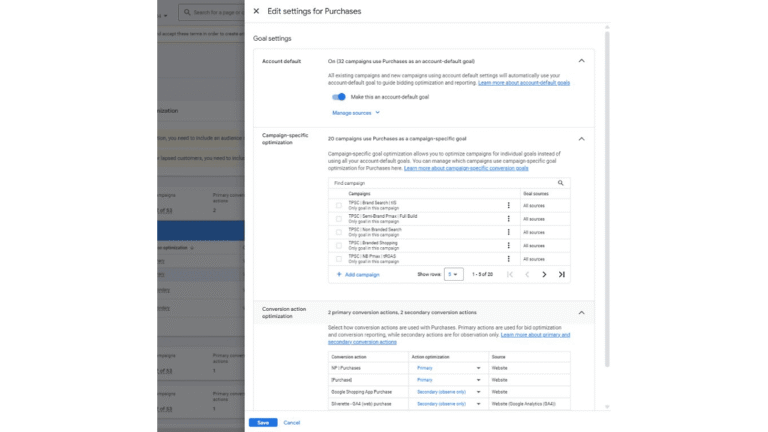768x432 pixels.
Task: Check the TPSC Non Branded Search checkbox
Action: coord(338,232)
